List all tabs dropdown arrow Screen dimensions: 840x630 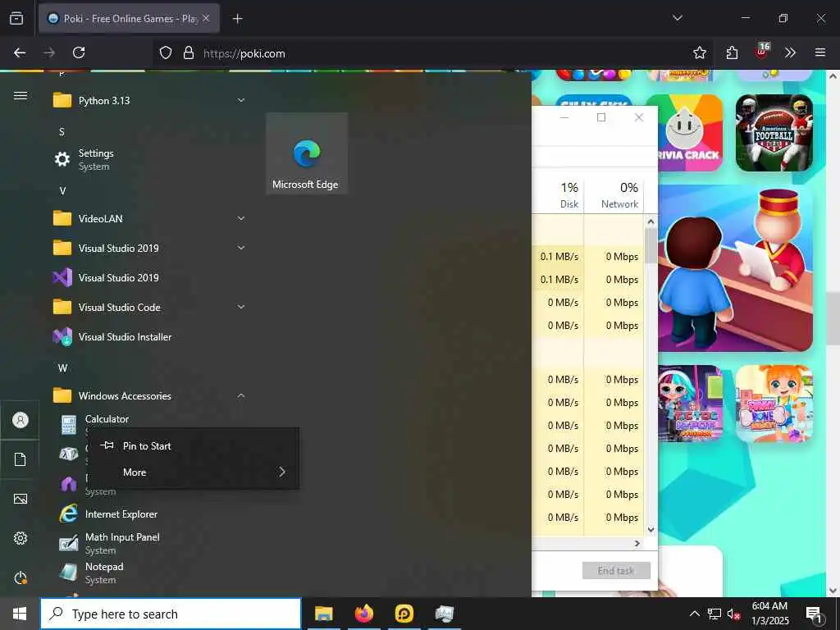pyautogui.click(x=677, y=18)
